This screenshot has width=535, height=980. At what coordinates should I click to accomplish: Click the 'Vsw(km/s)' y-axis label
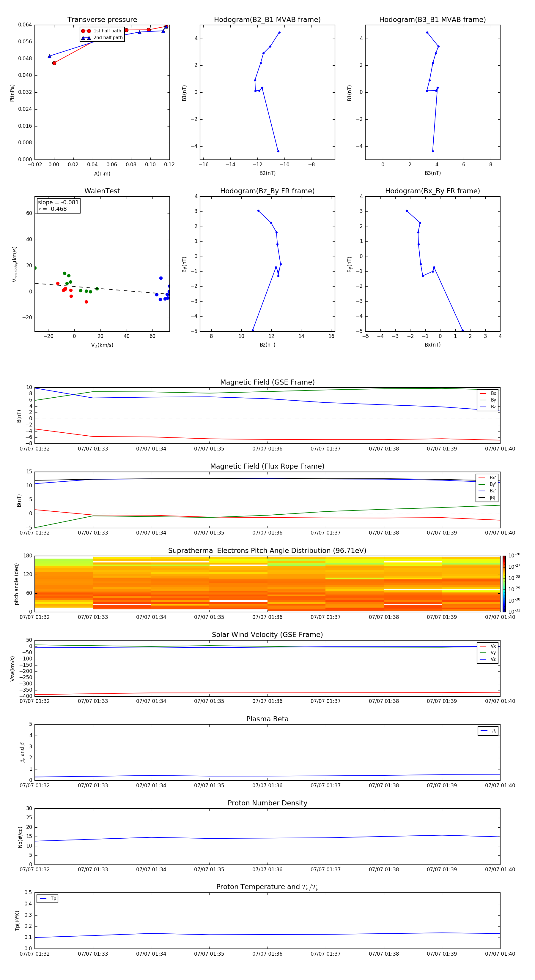[12, 668]
